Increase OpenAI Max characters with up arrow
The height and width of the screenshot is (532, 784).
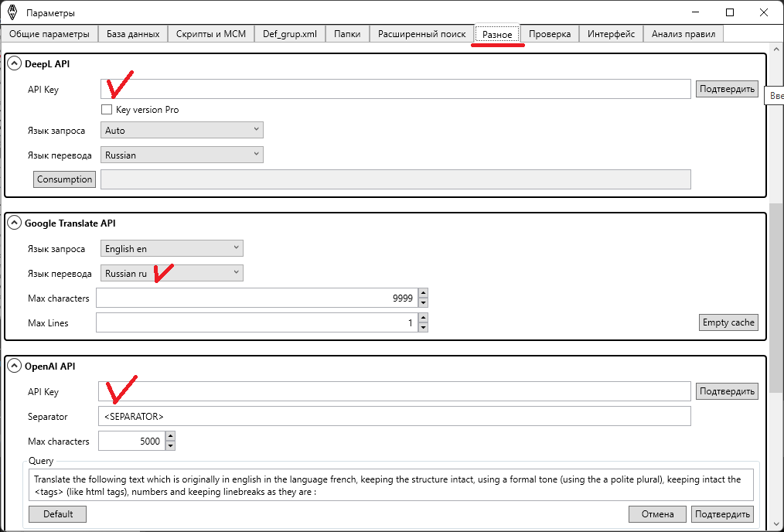pos(170,438)
